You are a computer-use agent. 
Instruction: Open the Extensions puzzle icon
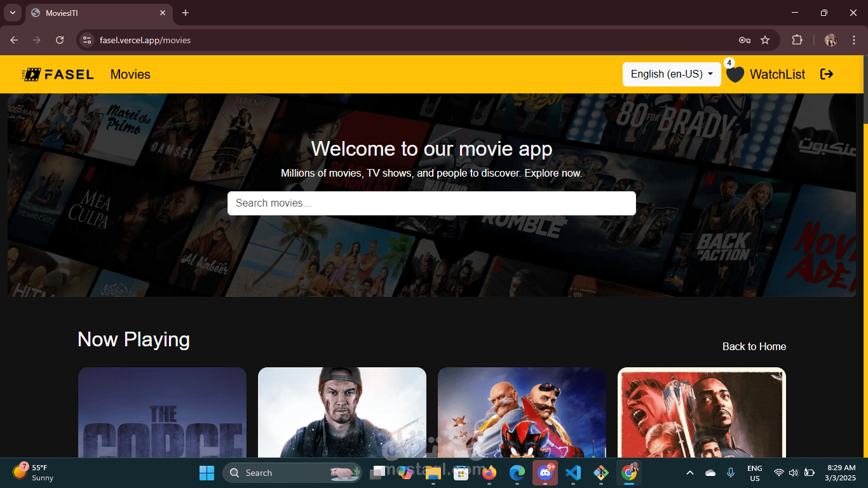tap(797, 40)
